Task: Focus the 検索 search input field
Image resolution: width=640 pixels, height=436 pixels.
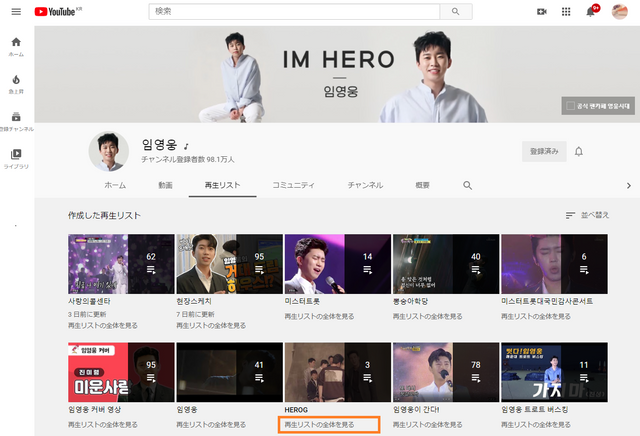Action: click(x=294, y=11)
